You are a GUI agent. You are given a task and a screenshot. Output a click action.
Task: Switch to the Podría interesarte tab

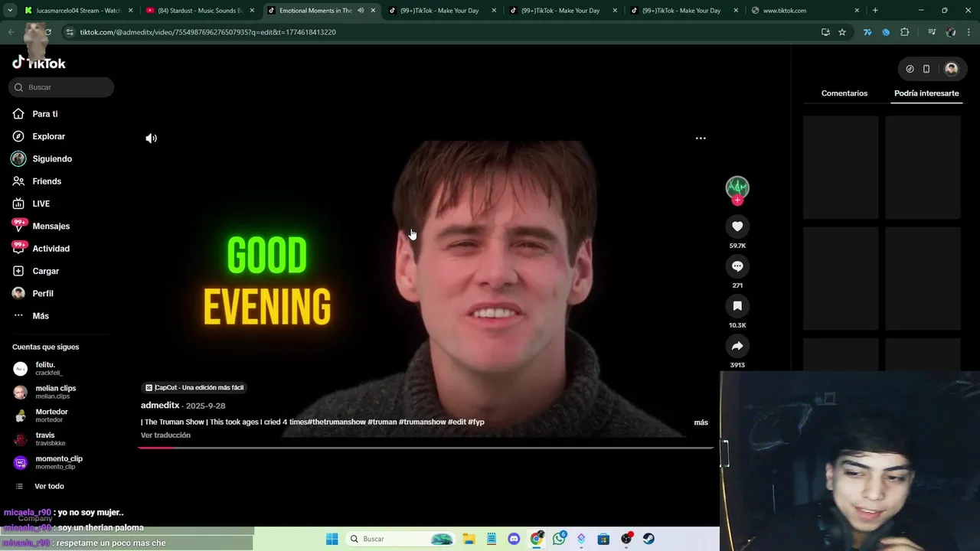[926, 93]
